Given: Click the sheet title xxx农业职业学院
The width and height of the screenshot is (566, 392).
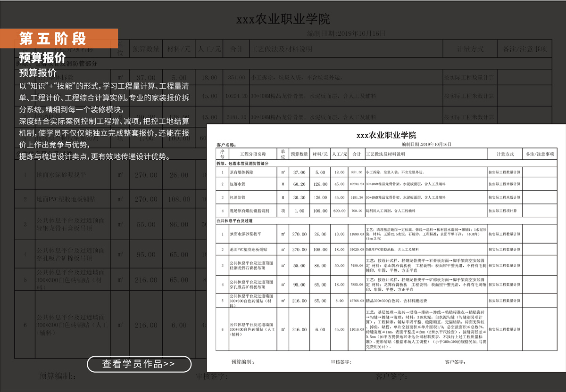Looking at the screenshot, I should point(386,135).
